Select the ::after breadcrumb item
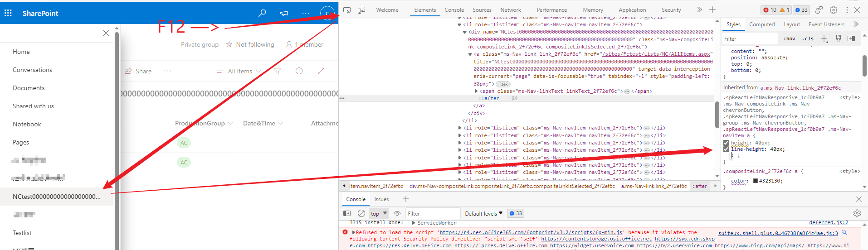Screen dimensions: 868x250 click(x=700, y=186)
